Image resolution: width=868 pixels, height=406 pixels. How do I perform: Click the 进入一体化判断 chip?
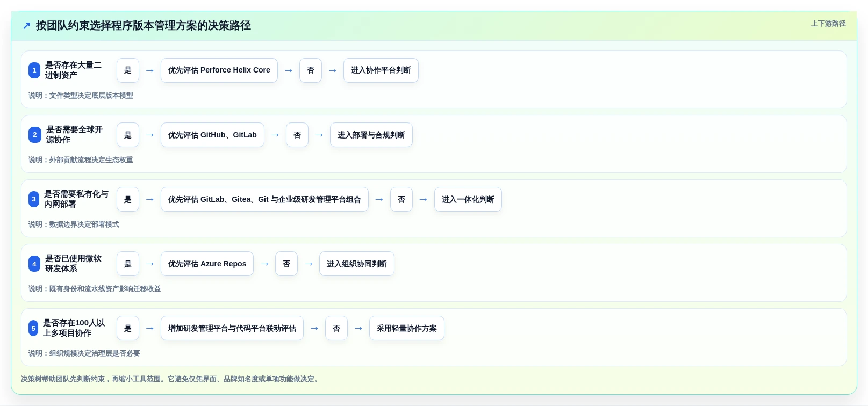[468, 199]
